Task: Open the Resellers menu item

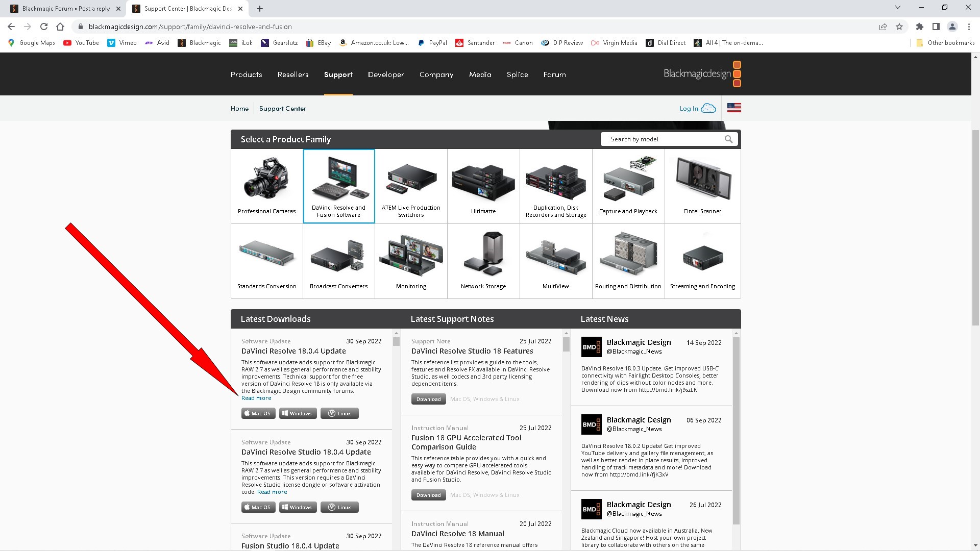Action: click(293, 74)
